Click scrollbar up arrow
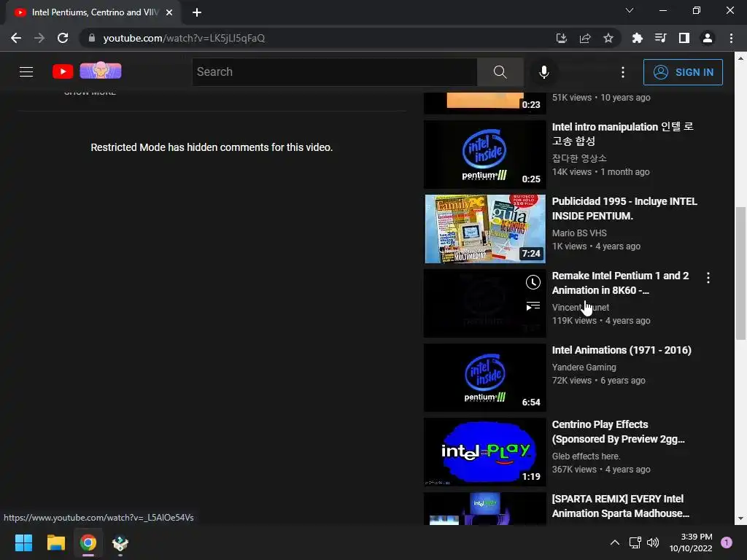This screenshot has height=560, width=747. point(740,58)
